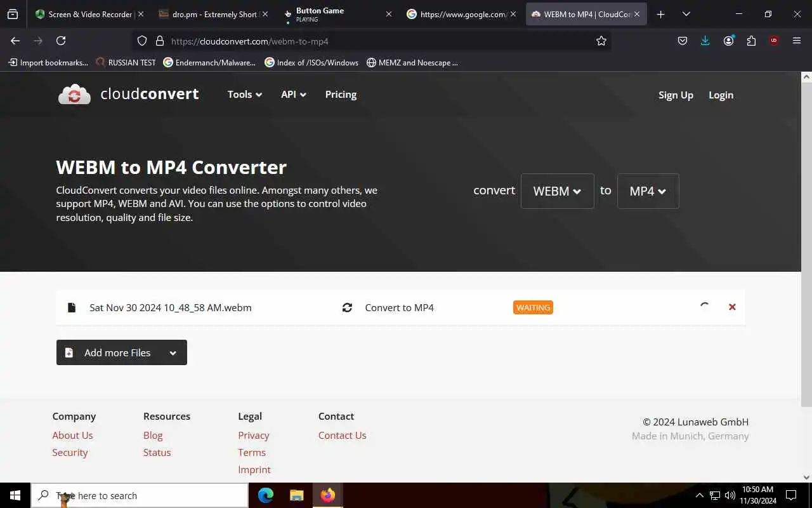Click Firefox taskbar icon
The image size is (812, 508).
pos(328,495)
